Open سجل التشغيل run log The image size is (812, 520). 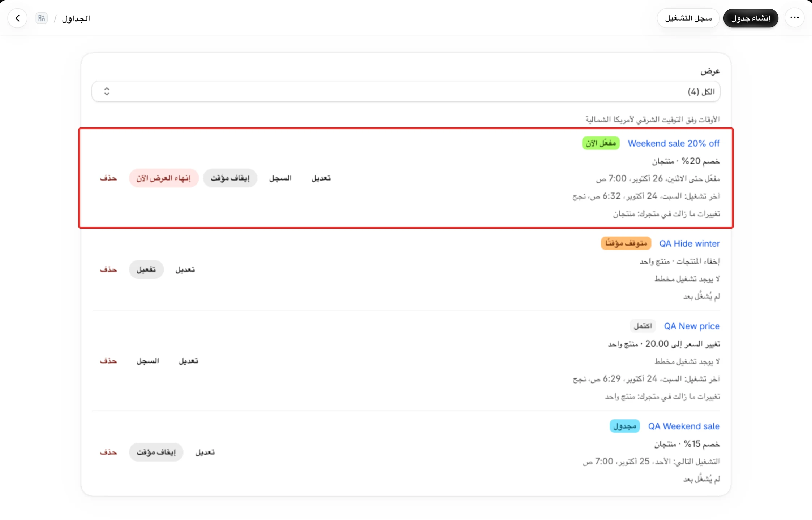pos(688,18)
